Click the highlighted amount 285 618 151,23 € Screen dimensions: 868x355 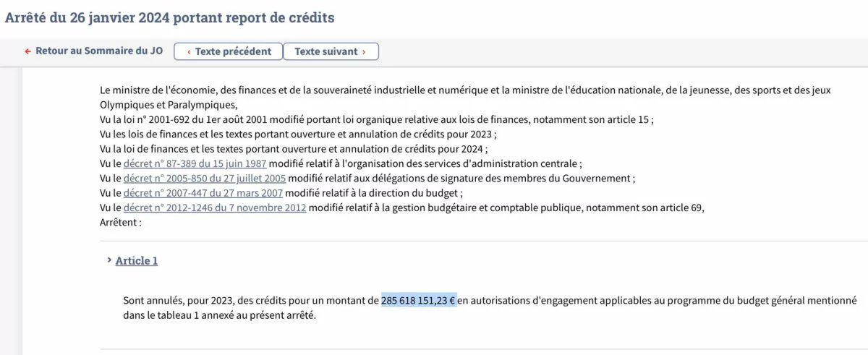(x=419, y=300)
